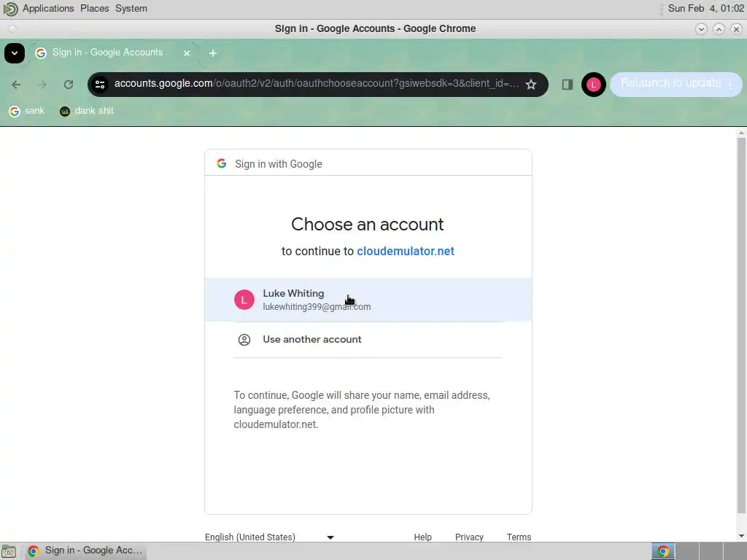Select Use another account
The width and height of the screenshot is (747, 560).
(x=368, y=340)
